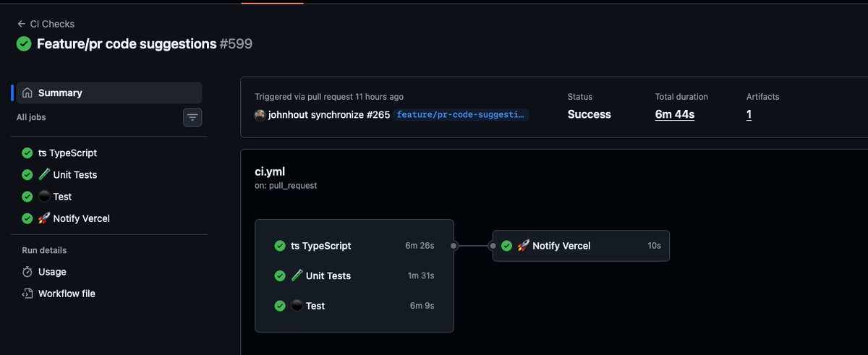Click the Success status text
The height and width of the screenshot is (355, 868).
point(589,114)
